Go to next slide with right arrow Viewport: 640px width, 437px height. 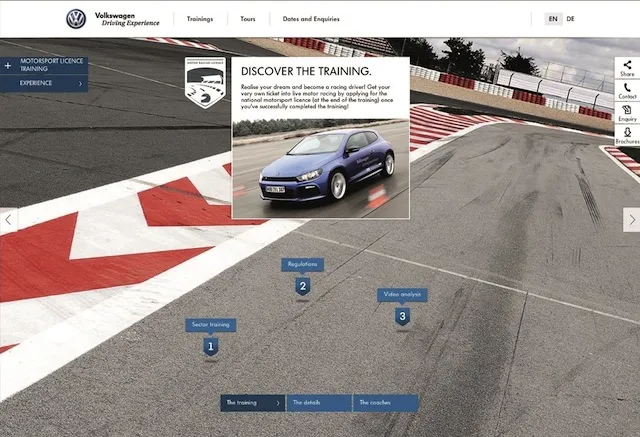631,220
